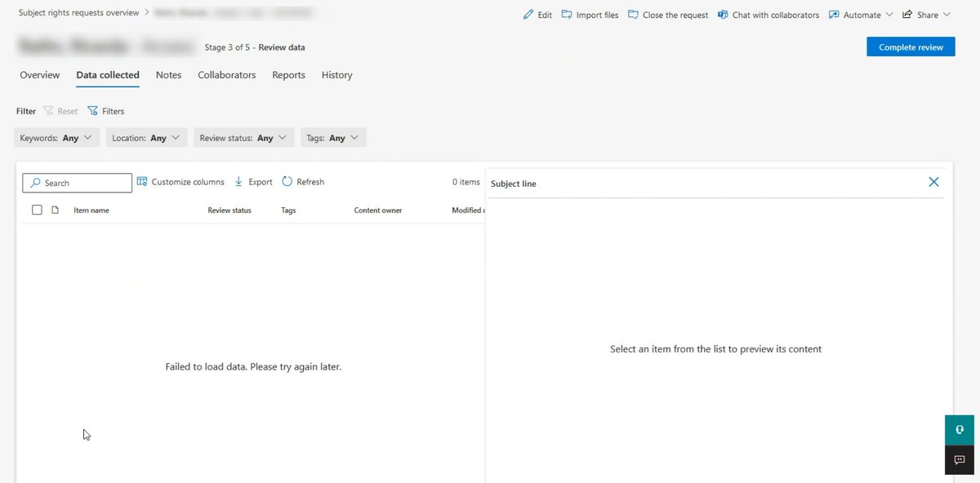Open Chat with collaborators Teams icon

723,15
